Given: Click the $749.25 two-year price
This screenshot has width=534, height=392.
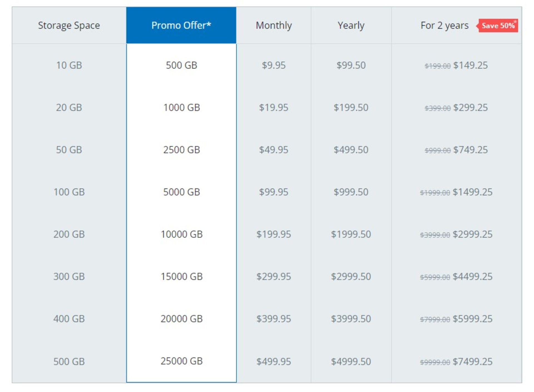Looking at the screenshot, I should coord(470,150).
